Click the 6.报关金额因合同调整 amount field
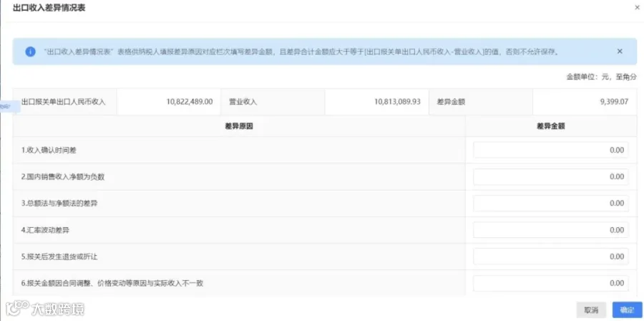Screen dimensions: 644x321 pyautogui.click(x=551, y=283)
